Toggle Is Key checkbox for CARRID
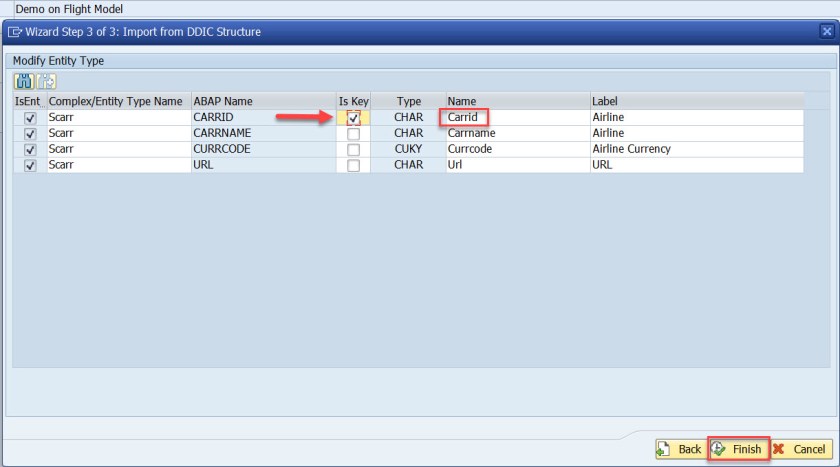Viewport: 840px width, 467px height. point(353,118)
